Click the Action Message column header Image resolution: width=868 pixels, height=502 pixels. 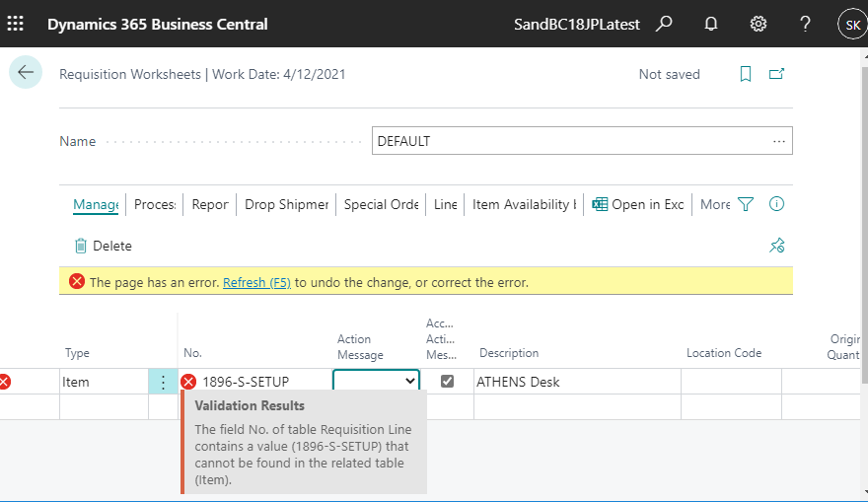click(x=360, y=347)
